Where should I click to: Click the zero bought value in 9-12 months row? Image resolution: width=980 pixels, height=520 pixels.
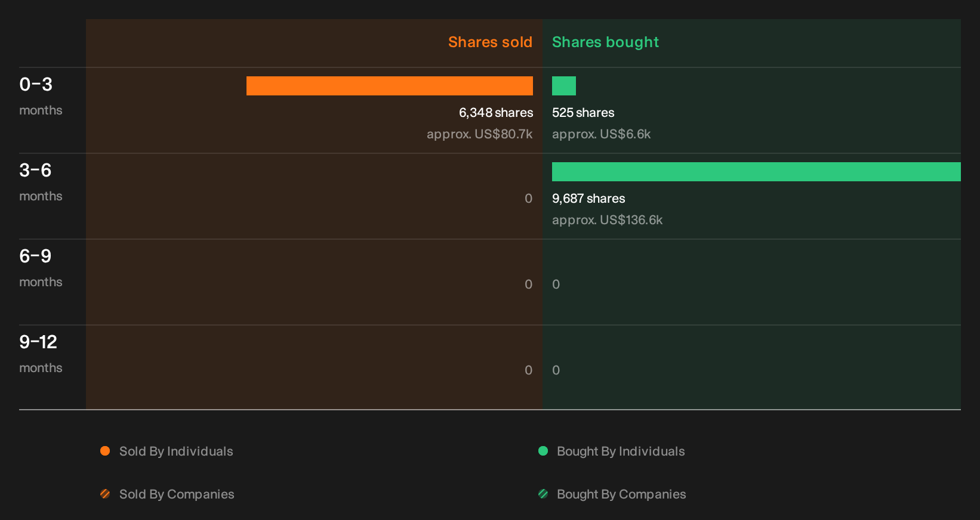point(556,370)
